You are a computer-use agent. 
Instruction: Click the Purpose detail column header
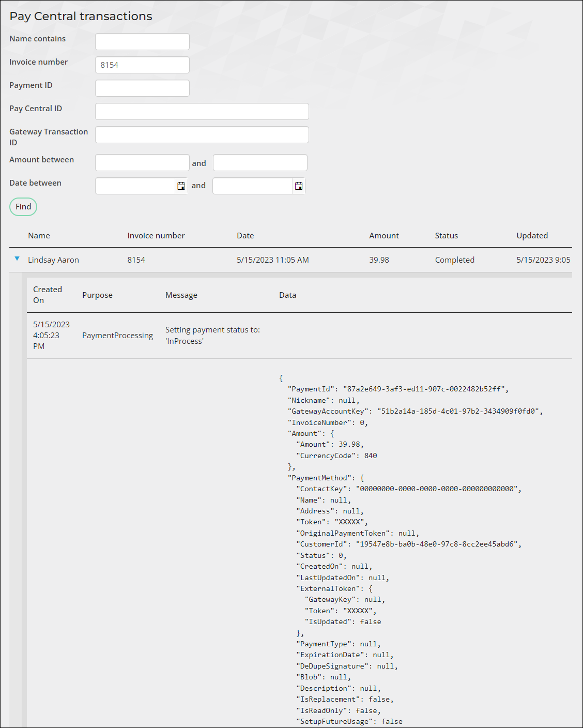point(97,295)
